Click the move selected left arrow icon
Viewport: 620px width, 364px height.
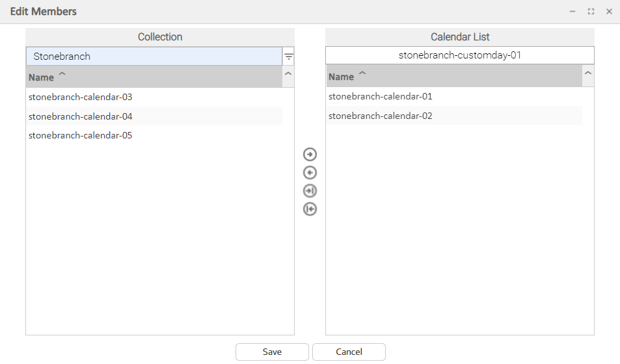310,173
